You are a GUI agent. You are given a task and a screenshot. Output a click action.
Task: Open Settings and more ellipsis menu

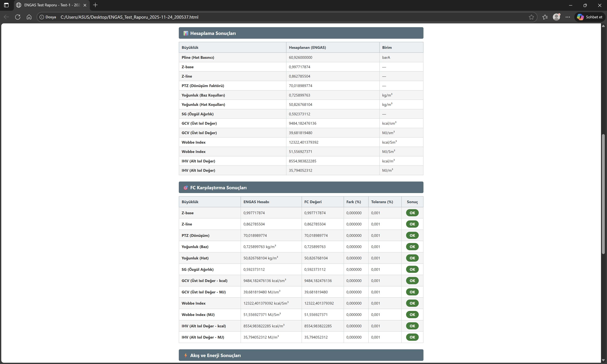[x=568, y=17]
